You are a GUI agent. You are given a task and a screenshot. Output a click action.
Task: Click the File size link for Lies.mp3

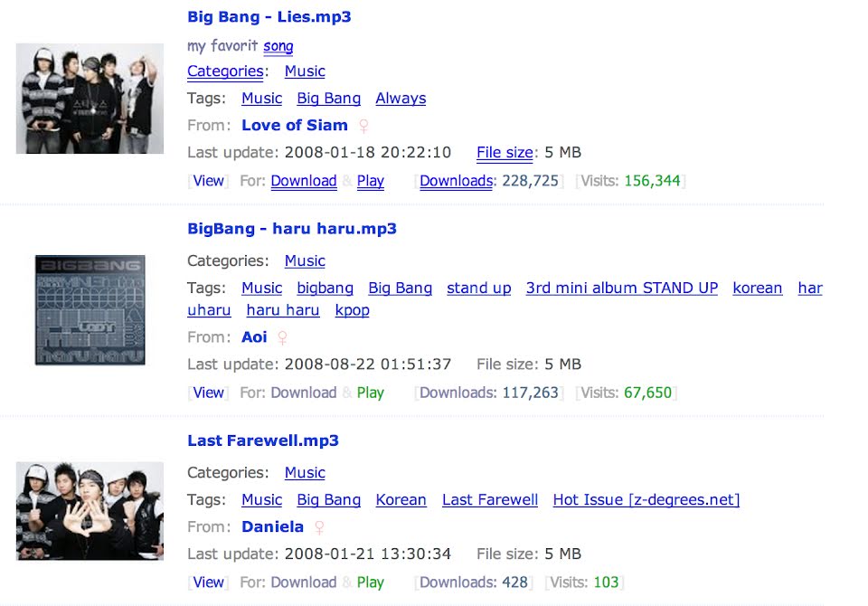[x=505, y=152]
